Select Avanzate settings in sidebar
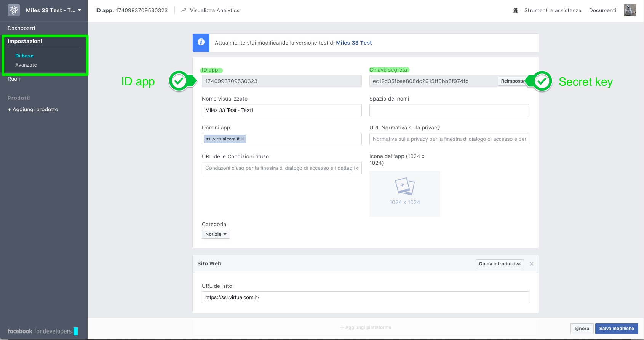Viewport: 644px width, 340px height. (26, 65)
